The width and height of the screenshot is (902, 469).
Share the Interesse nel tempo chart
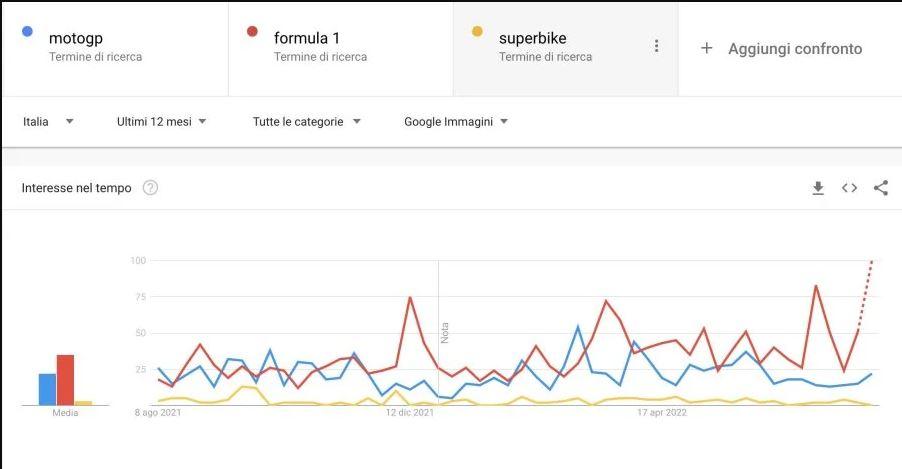(881, 188)
